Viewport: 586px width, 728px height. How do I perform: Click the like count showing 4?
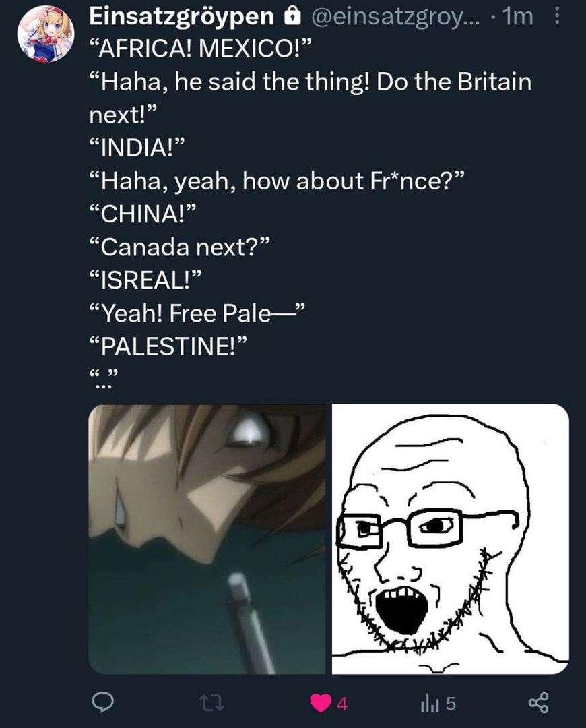[341, 704]
